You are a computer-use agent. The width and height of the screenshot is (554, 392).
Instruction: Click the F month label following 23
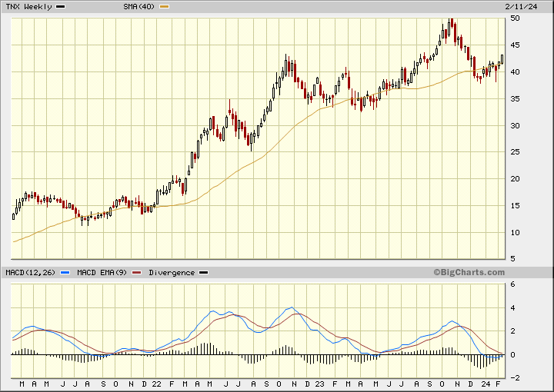pos(335,384)
